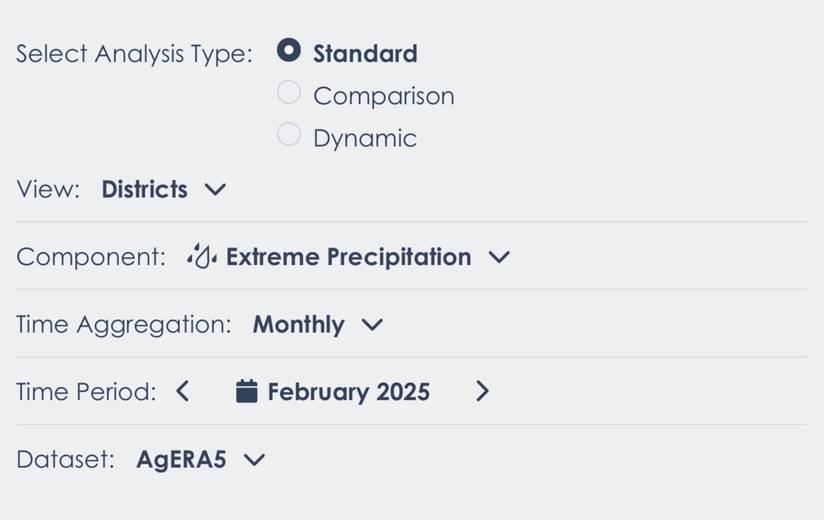Advance to the next time period arrow
Viewport: 824px width, 520px height.
point(482,391)
